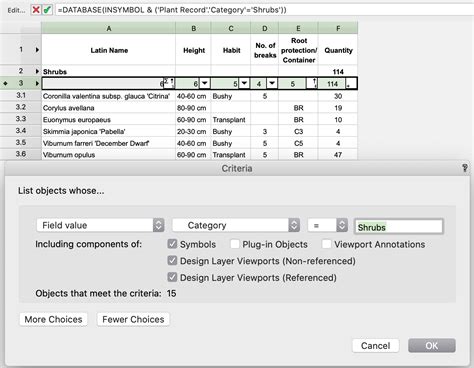Open No. of breaks dropdown arrow in row 3
The image size is (474, 368).
272,83
